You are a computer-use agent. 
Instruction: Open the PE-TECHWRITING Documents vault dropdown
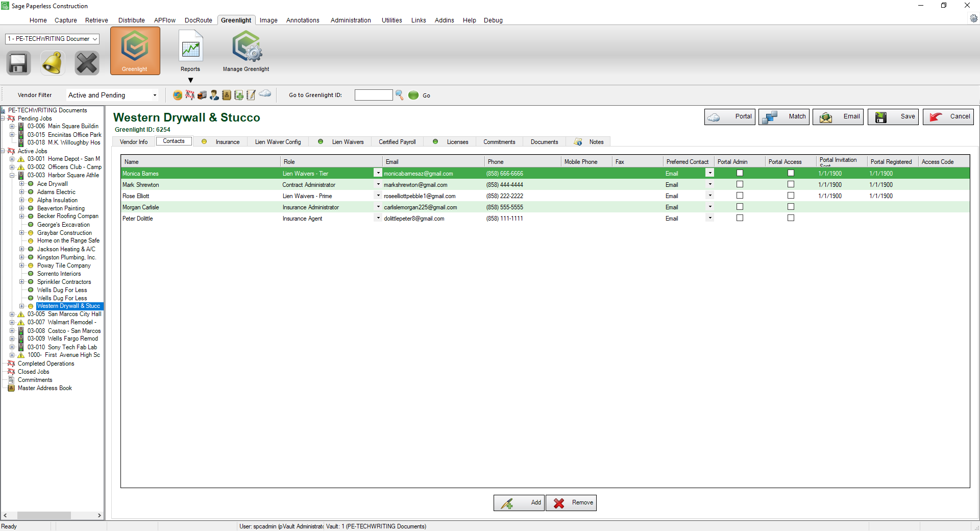[x=52, y=39]
